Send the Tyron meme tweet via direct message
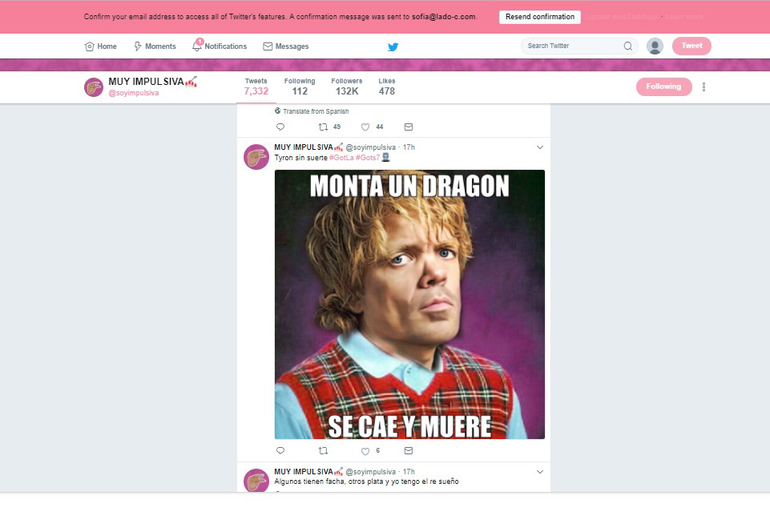Screen dimensions: 770x532 pyautogui.click(x=408, y=450)
